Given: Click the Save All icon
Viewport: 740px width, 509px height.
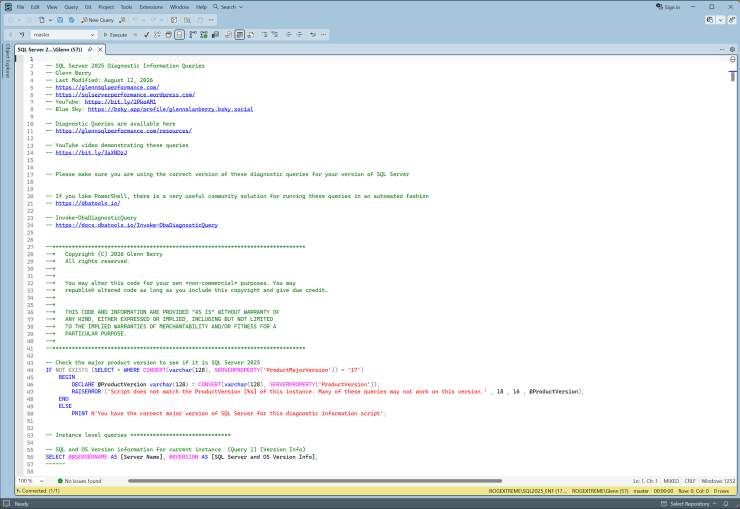Looking at the screenshot, I should point(71,20).
